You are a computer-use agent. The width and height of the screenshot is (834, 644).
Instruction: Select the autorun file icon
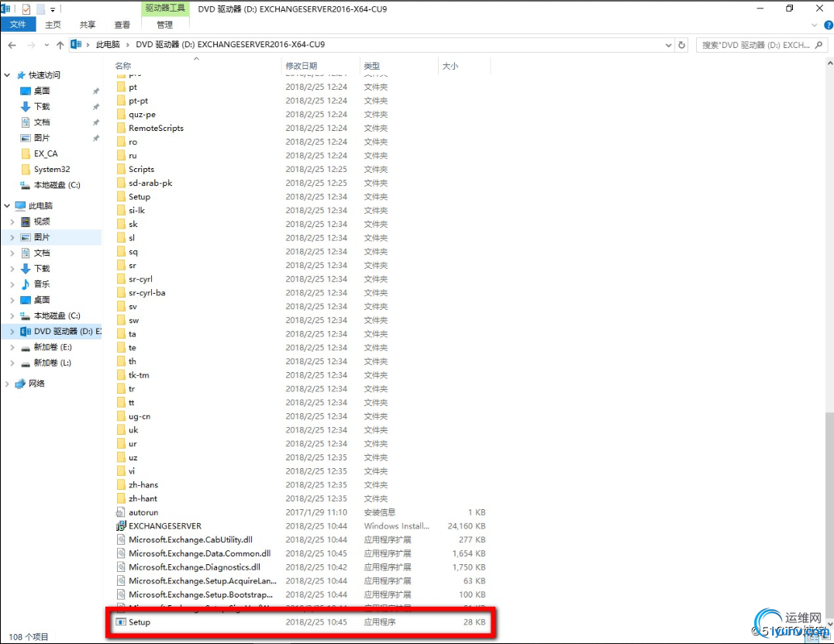click(121, 512)
